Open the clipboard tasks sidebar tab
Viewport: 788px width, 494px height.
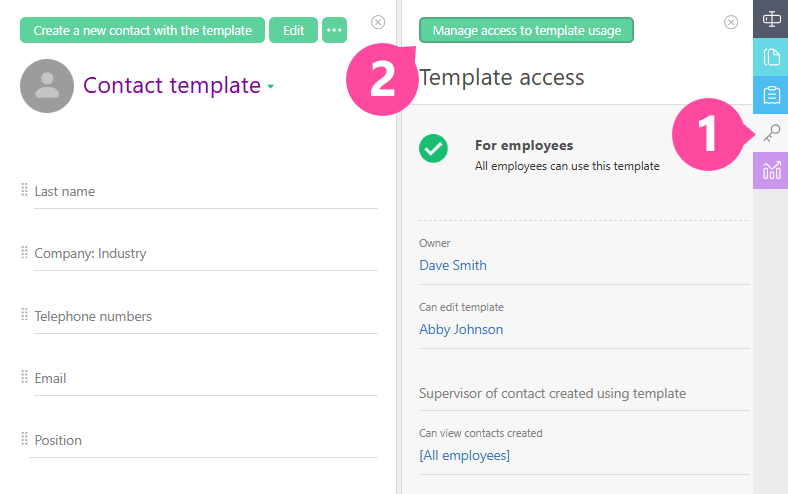[x=771, y=95]
